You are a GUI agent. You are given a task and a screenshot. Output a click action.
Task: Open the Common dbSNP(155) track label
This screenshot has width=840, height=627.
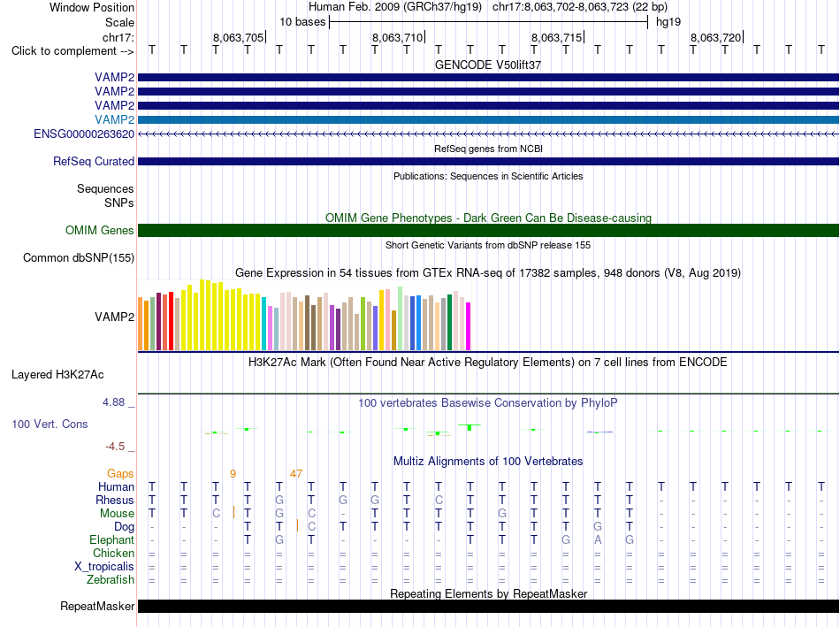[78, 257]
